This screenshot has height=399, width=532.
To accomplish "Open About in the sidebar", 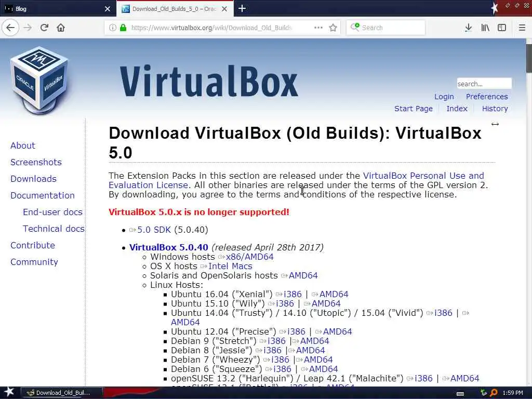I will coord(23,145).
